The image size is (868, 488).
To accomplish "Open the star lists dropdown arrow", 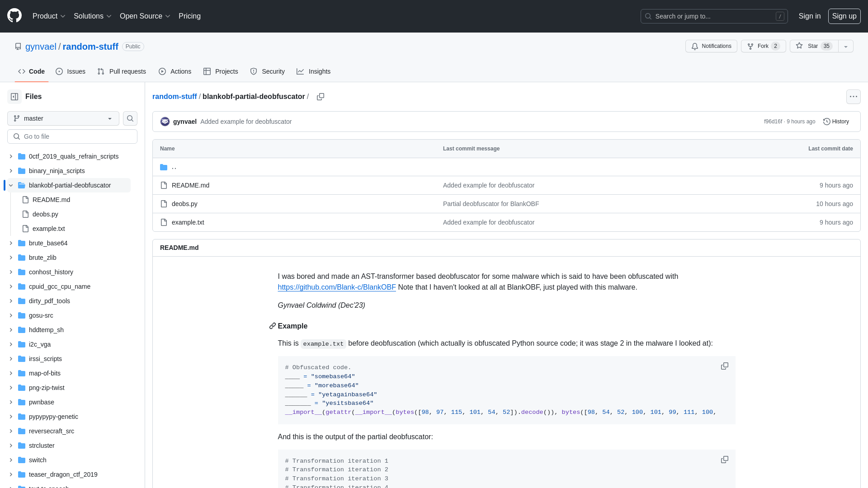I will [846, 46].
